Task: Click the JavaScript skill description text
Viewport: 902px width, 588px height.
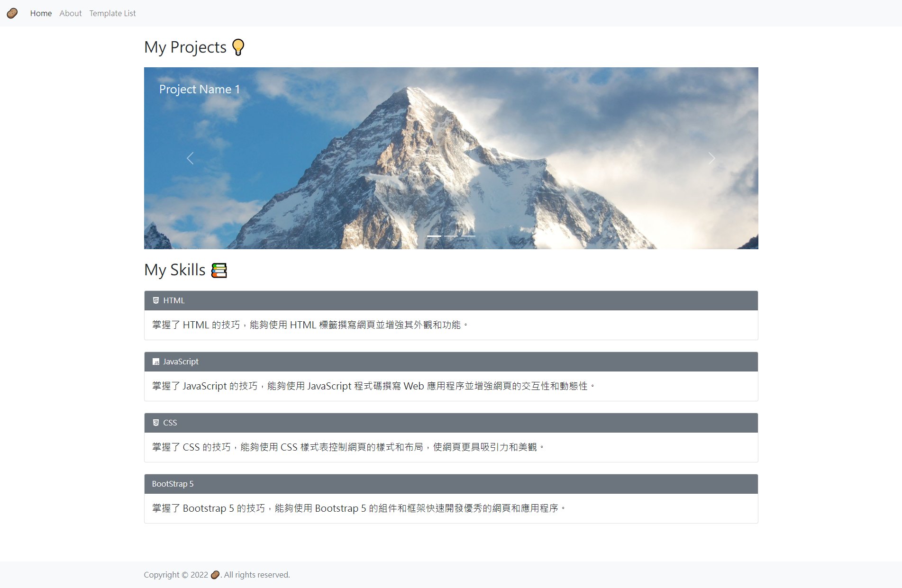Action: coord(373,386)
